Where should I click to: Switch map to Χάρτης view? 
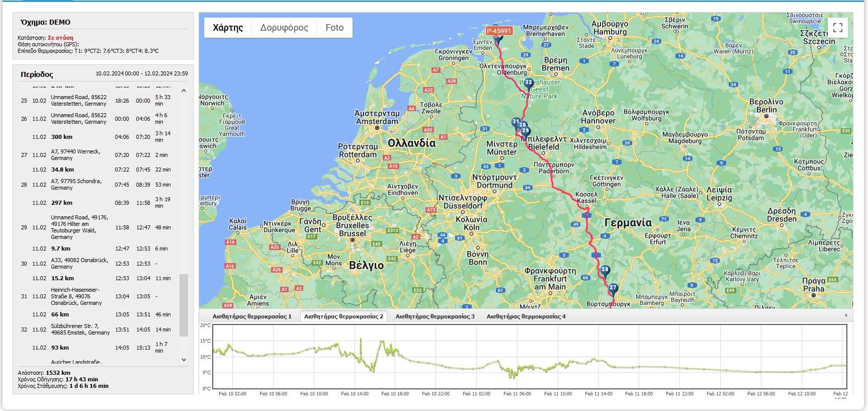228,28
